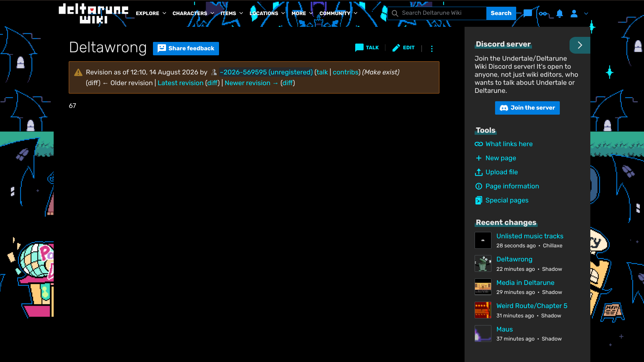Create a New page

501,158
